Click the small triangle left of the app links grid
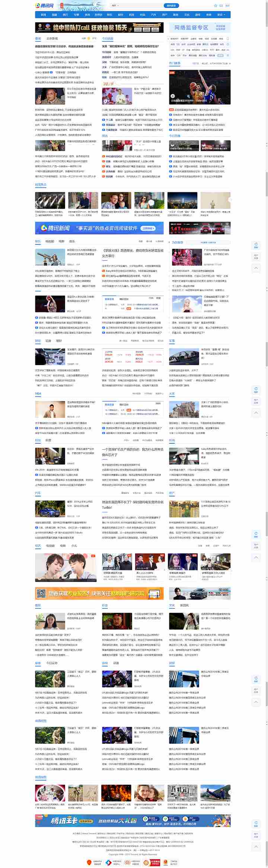Image resolution: width=268 pixels, height=868 pixels. (168, 38)
